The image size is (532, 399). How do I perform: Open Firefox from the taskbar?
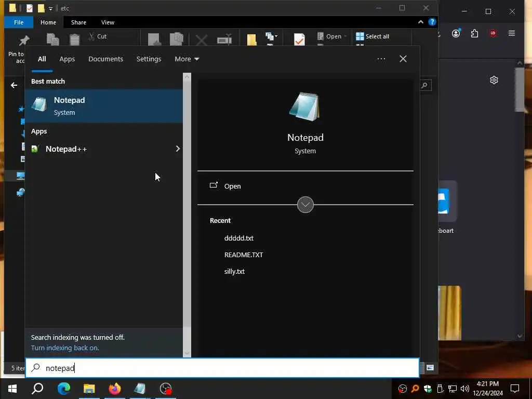115,389
